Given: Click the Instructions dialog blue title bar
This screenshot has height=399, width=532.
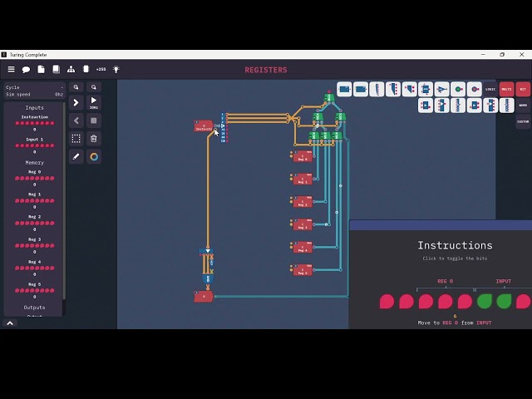Looking at the screenshot, I should (x=441, y=225).
